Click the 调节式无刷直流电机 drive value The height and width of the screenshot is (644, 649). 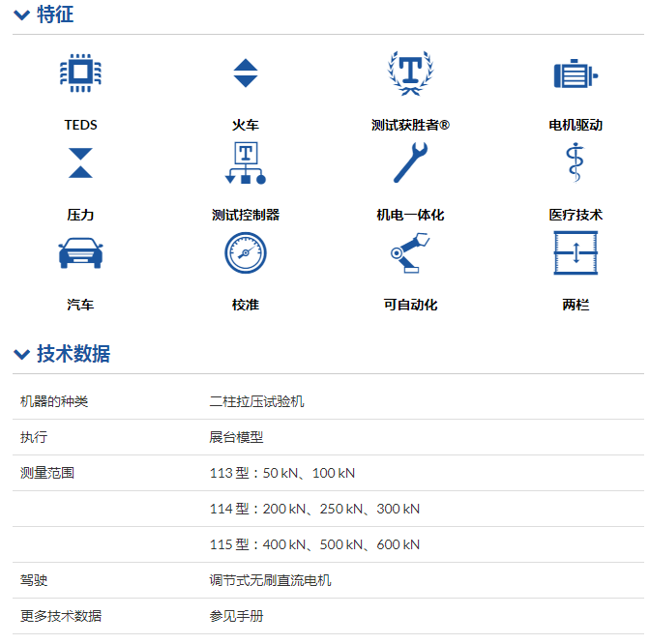click(x=270, y=580)
